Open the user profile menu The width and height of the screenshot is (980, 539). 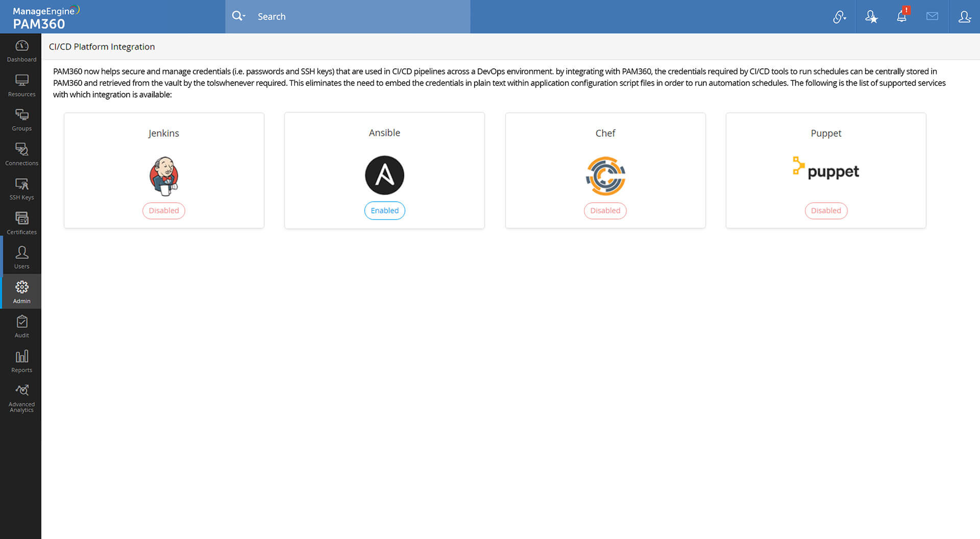coord(964,17)
